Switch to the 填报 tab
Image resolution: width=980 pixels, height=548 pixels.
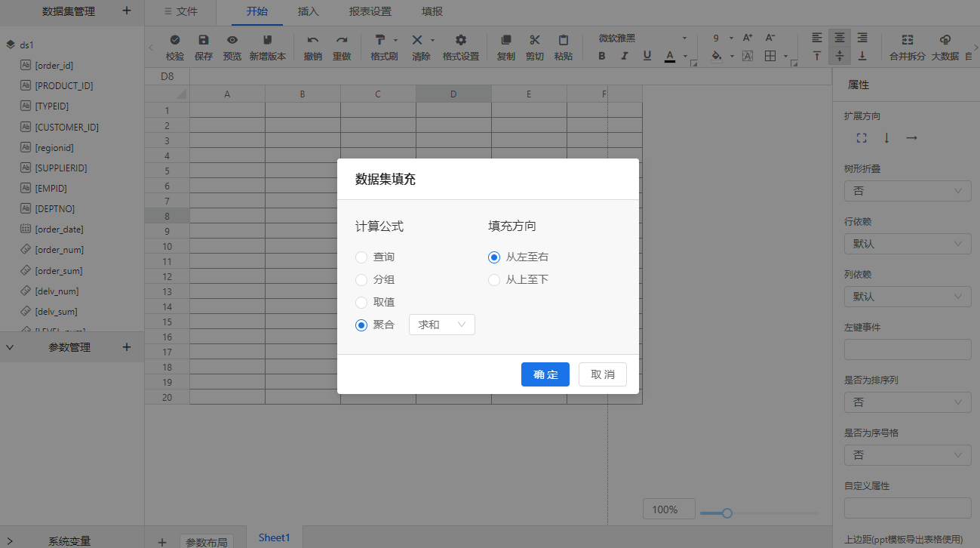click(x=432, y=12)
